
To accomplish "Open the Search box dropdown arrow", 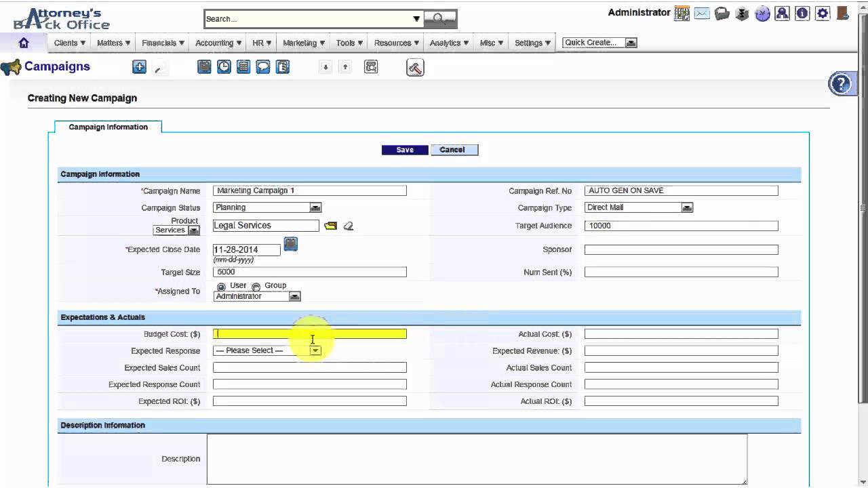I will [x=416, y=19].
